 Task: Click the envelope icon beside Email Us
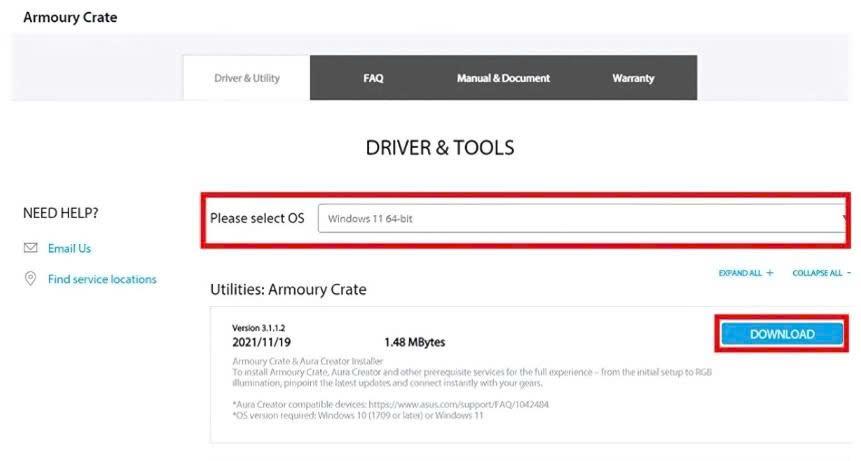click(x=31, y=248)
